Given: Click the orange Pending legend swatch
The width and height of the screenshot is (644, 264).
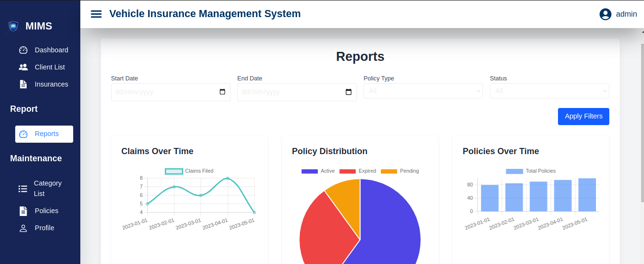Looking at the screenshot, I should point(389,171).
